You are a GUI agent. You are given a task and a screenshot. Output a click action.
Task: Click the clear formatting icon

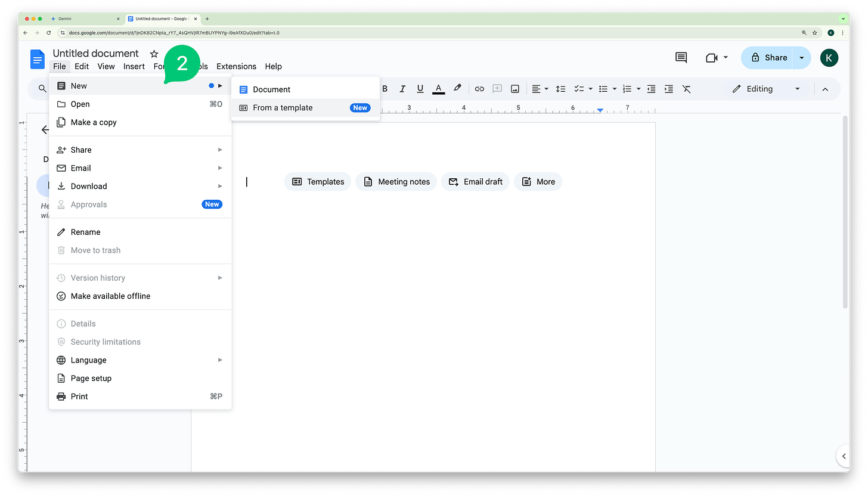click(687, 89)
